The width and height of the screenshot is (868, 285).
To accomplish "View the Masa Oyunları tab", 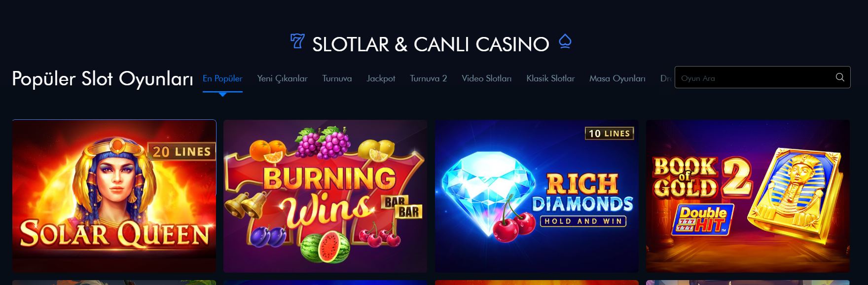I will coord(617,78).
